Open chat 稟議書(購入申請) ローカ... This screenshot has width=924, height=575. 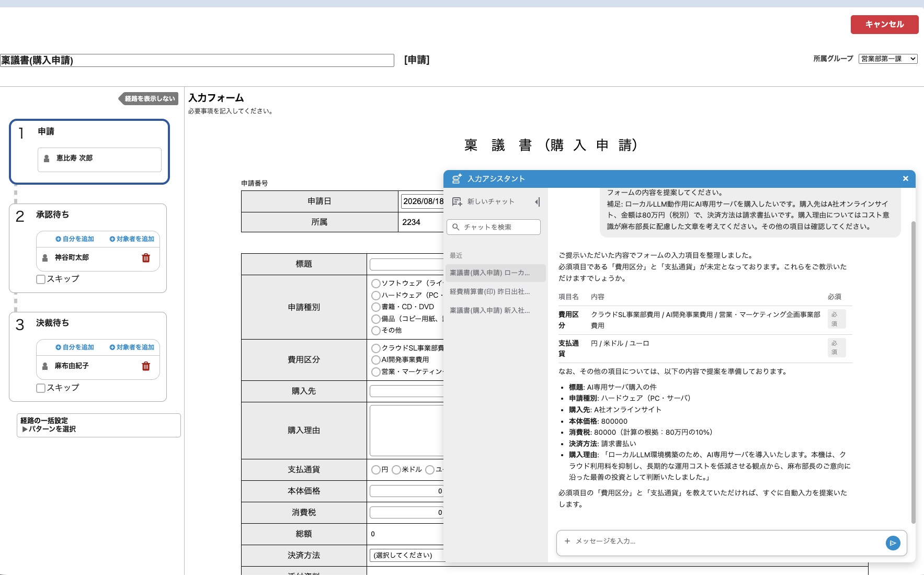click(495, 273)
